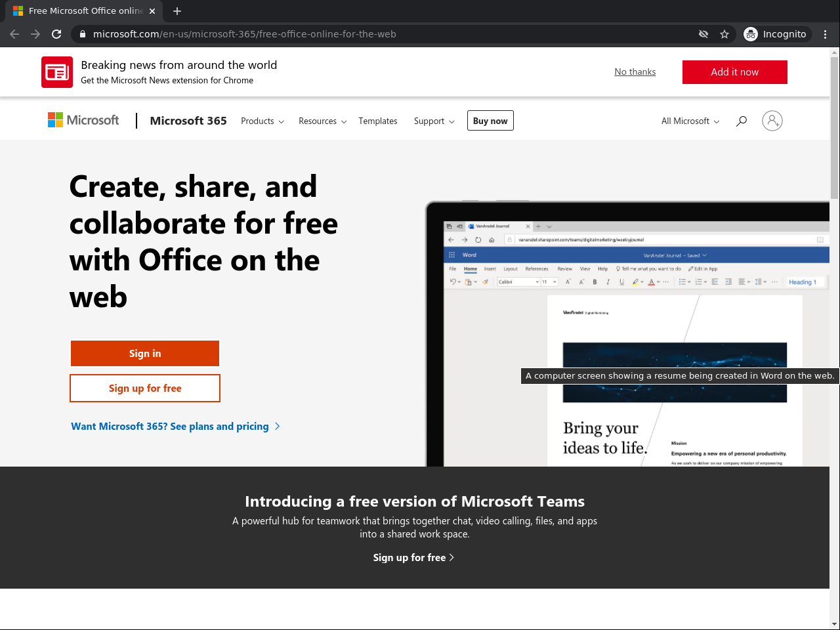The height and width of the screenshot is (630, 840).
Task: Close the Free Microsoft Office online tab
Action: pos(152,11)
